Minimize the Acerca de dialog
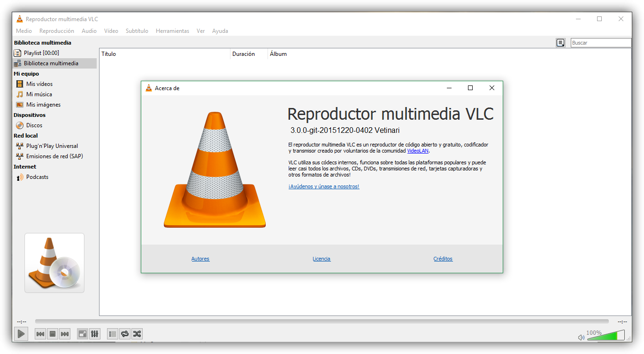644x354 pixels. tap(449, 88)
